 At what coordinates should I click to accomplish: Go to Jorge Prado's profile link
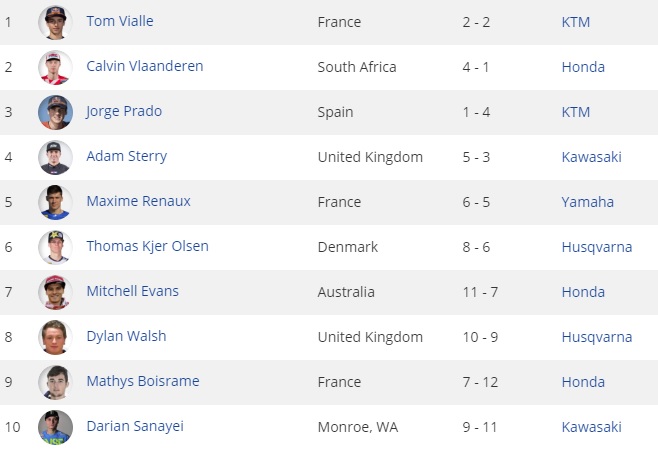pyautogui.click(x=125, y=111)
